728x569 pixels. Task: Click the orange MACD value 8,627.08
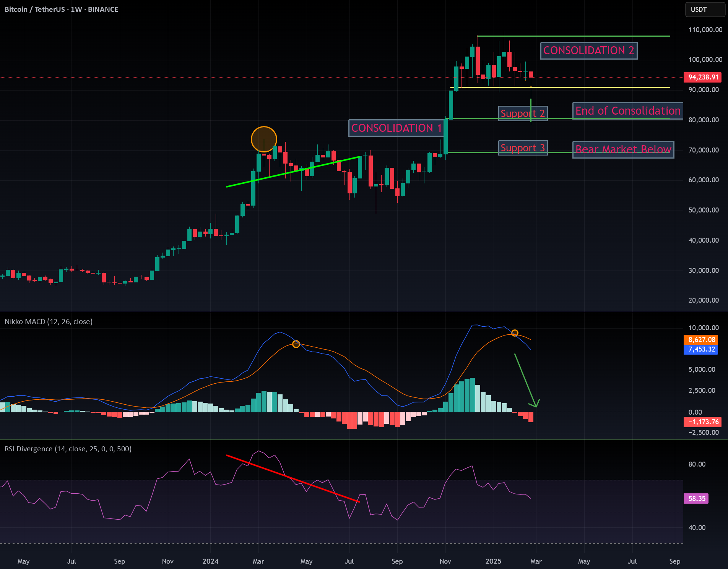pyautogui.click(x=701, y=340)
